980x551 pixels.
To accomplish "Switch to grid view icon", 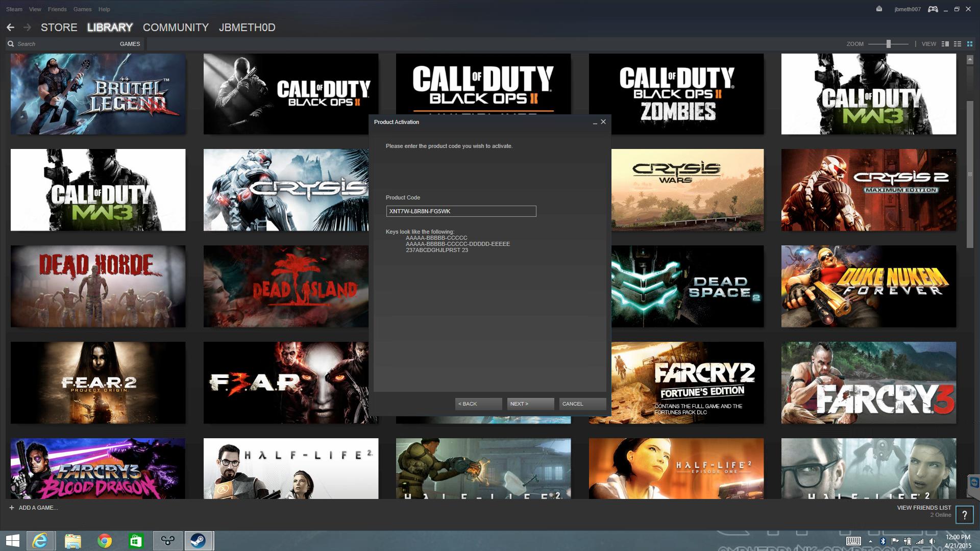I will point(970,44).
